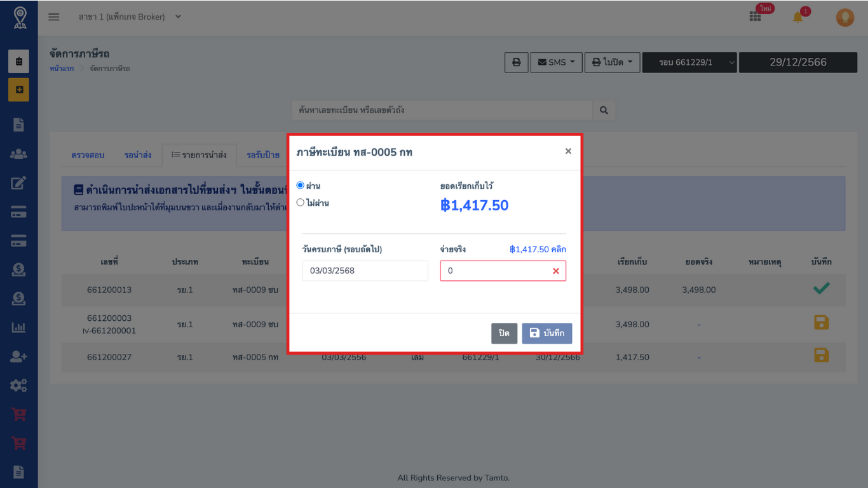868x488 pixels.
Task: Click cell 661200027
Action: 109,357
